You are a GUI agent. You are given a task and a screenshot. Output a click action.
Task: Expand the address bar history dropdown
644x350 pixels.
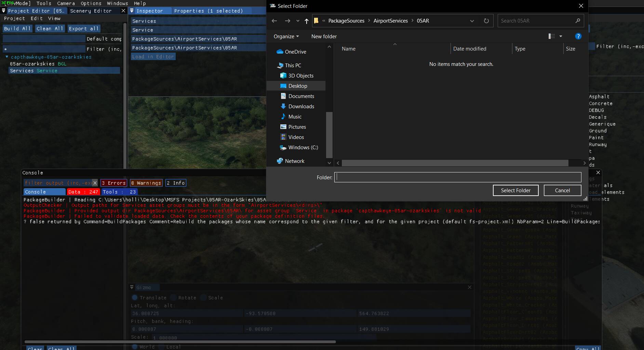coord(472,21)
